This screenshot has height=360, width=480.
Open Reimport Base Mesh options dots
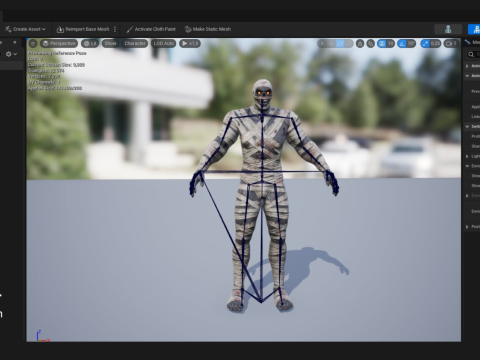(115, 29)
